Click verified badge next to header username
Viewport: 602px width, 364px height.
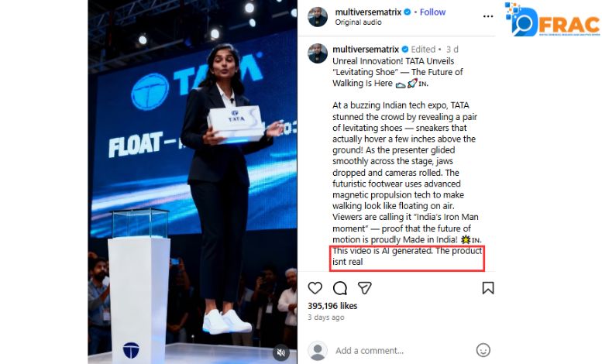click(x=407, y=12)
